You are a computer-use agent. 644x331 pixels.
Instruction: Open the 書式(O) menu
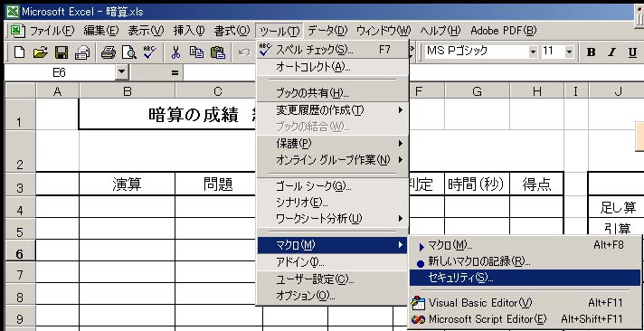click(232, 31)
